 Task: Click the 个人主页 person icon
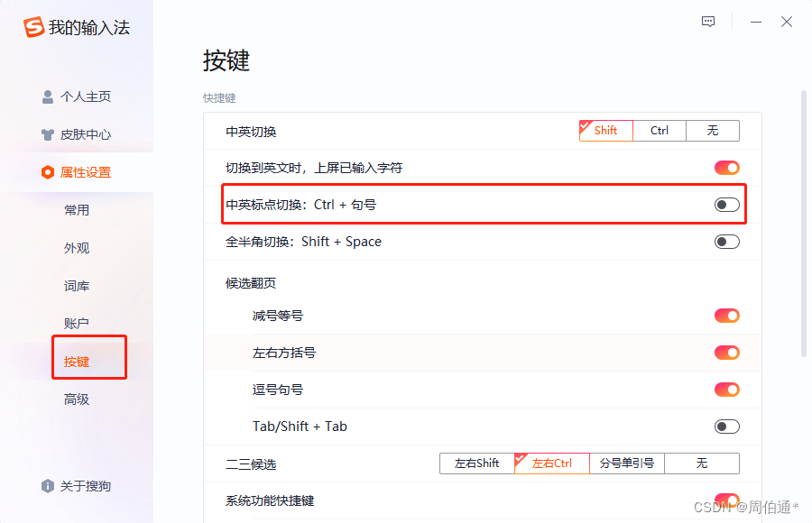[x=48, y=96]
